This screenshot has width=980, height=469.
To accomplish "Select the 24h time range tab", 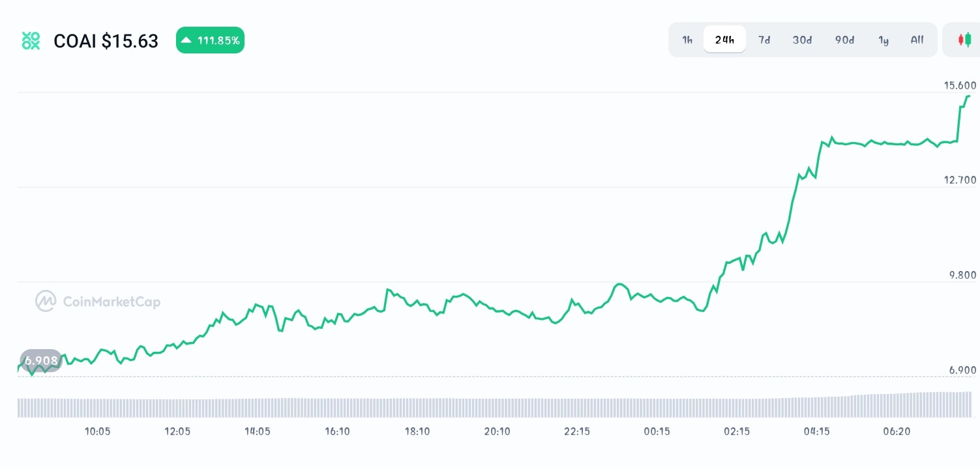I will [x=724, y=40].
